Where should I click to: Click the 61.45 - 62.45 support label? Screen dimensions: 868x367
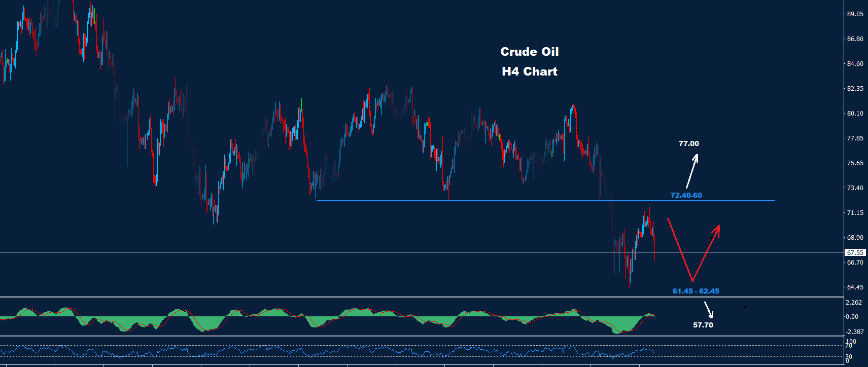(x=696, y=291)
